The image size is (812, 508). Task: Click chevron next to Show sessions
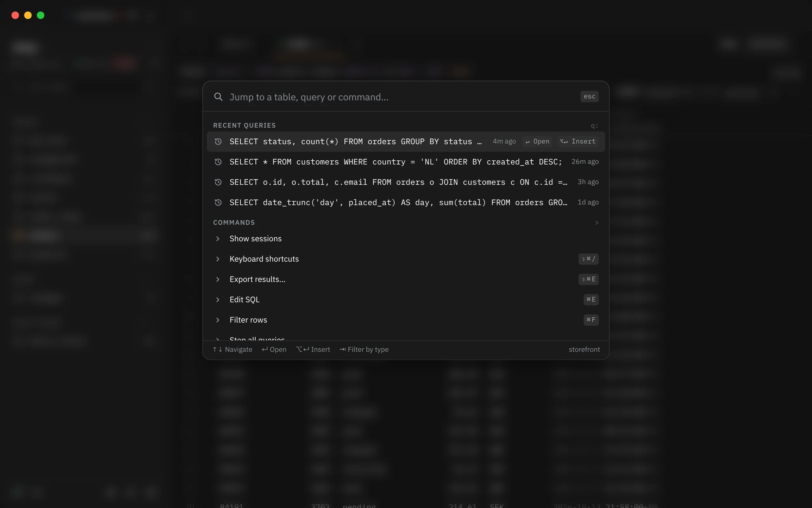click(218, 238)
